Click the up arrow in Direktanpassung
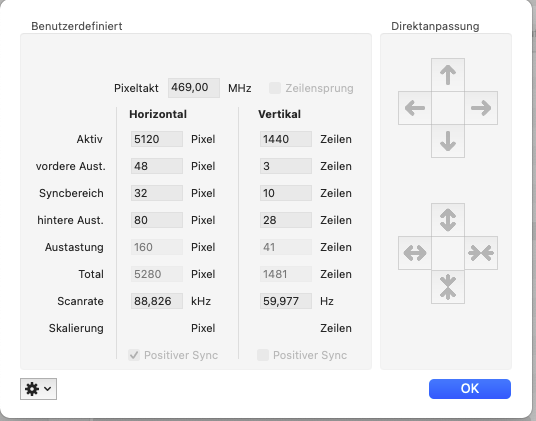Screen dimensions: 536x421 tap(448, 75)
